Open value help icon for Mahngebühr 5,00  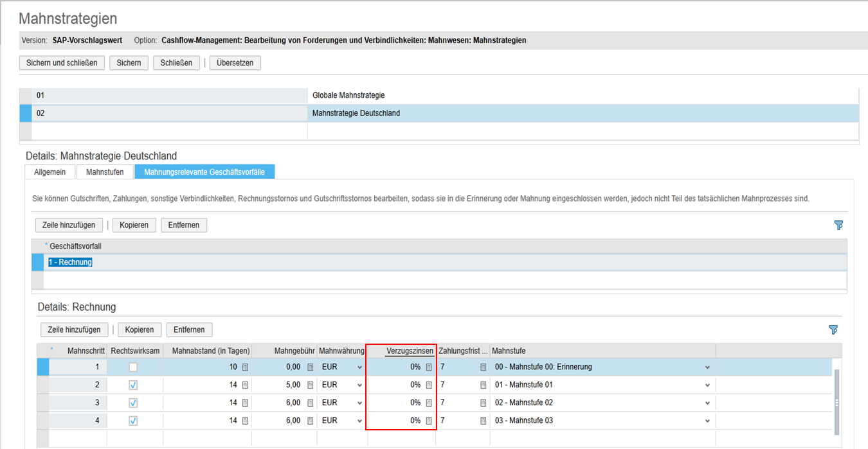[x=311, y=385]
